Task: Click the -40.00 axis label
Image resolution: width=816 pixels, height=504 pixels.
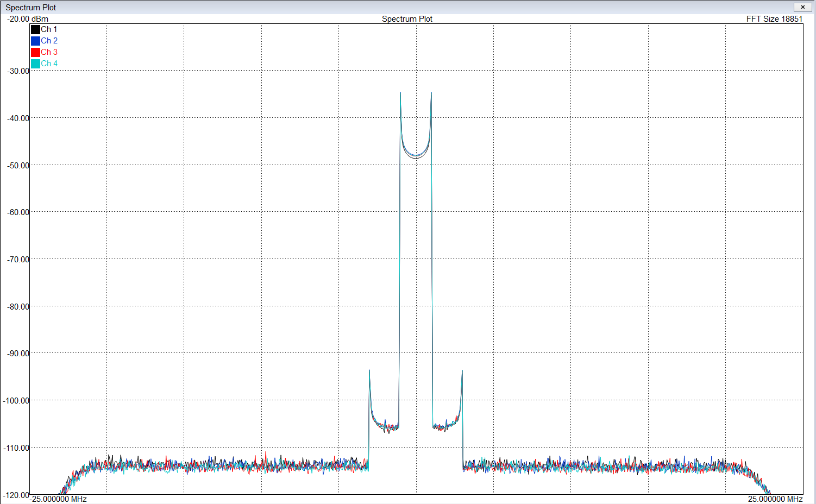Action: (18, 118)
